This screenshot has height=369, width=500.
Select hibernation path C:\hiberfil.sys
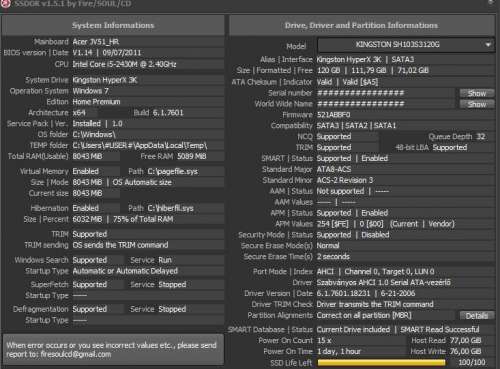(170, 208)
